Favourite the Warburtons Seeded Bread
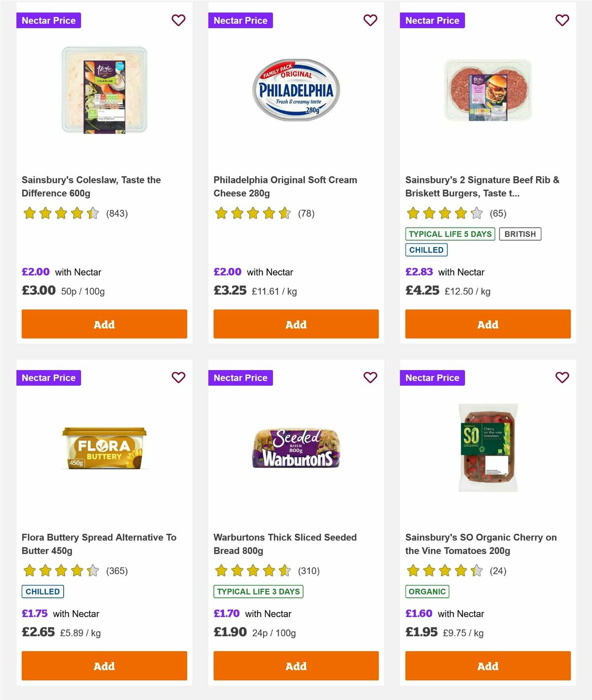Screen dimensions: 592x700 [370, 377]
